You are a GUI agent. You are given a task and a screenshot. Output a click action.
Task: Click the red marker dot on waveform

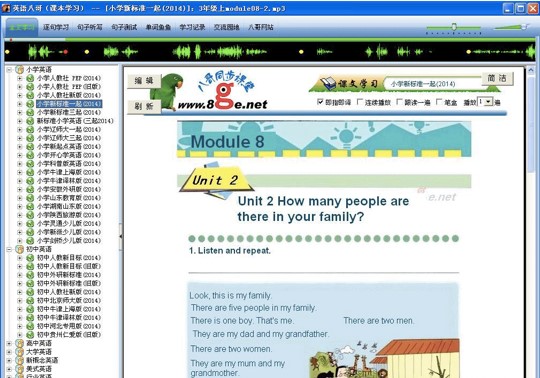pos(65,52)
